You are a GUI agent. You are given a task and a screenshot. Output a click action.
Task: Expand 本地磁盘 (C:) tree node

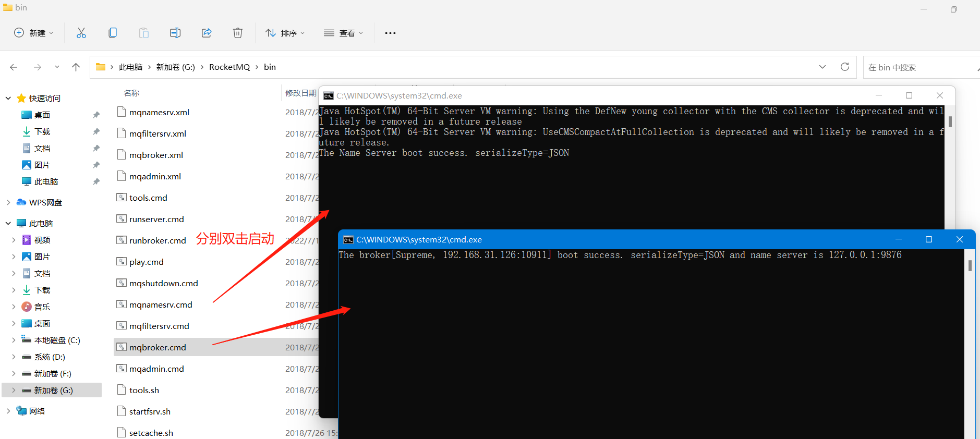[14, 340]
